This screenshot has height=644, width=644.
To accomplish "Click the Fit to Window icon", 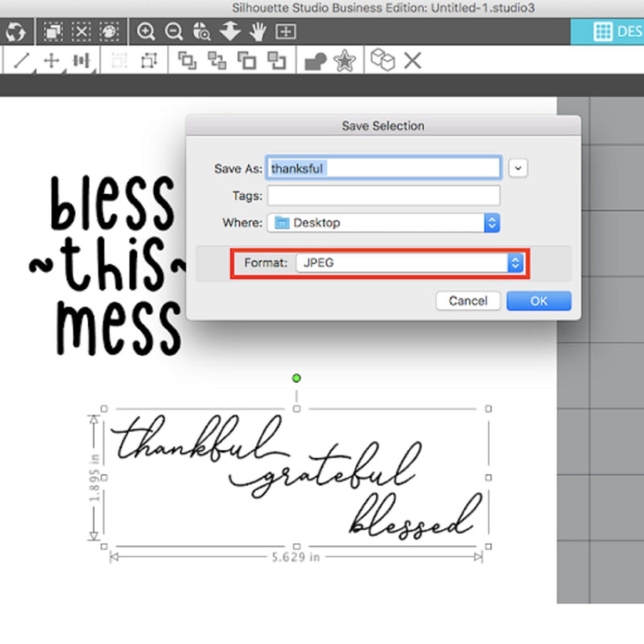I will [x=283, y=32].
